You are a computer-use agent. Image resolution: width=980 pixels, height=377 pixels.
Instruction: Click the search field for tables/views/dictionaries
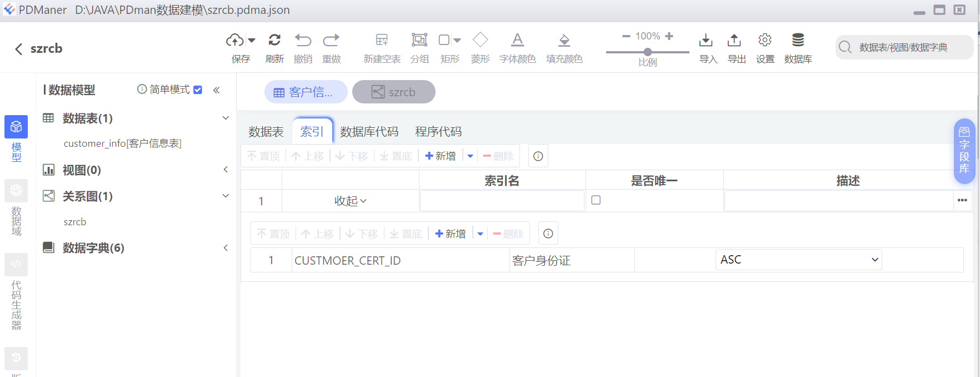coord(904,47)
